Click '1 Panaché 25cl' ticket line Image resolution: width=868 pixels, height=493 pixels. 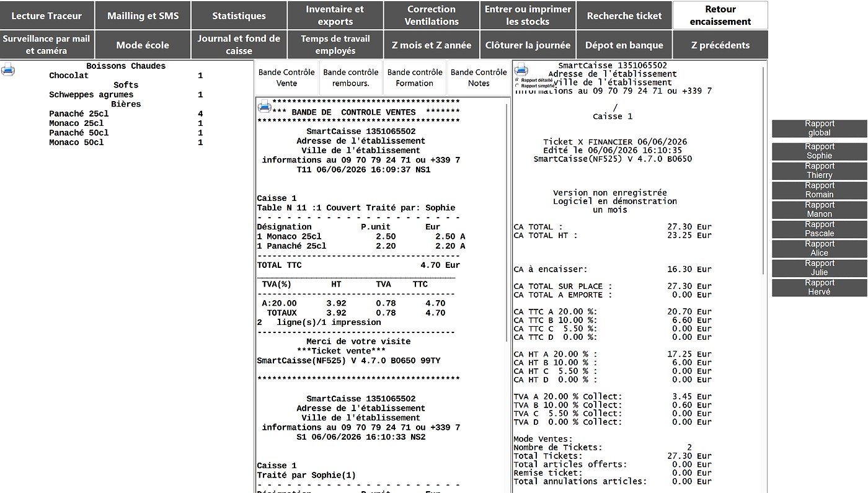(x=361, y=246)
